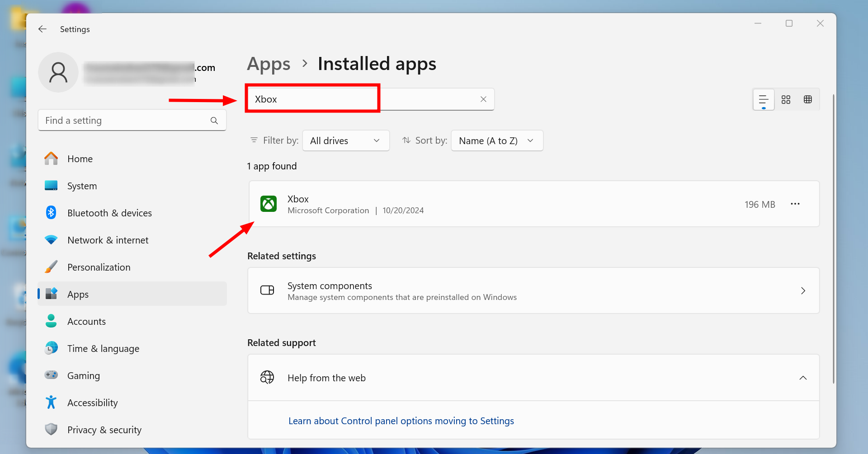Open Control panel options moving link
Image resolution: width=868 pixels, height=454 pixels.
click(401, 421)
